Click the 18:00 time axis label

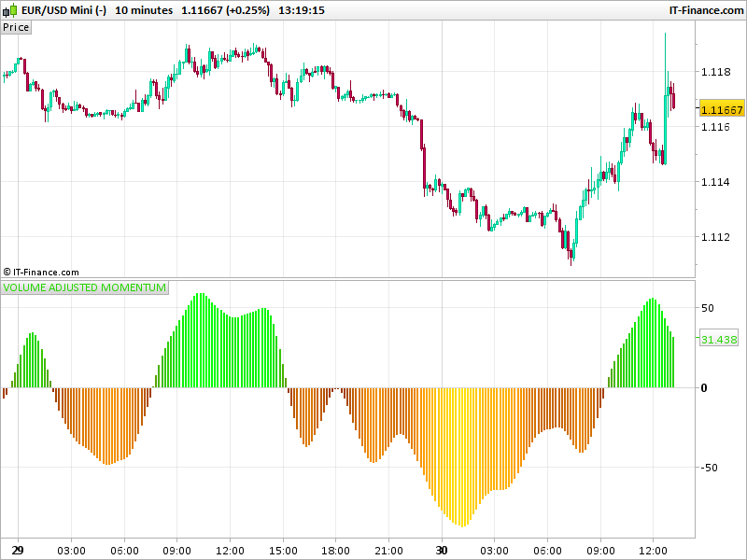(x=335, y=551)
